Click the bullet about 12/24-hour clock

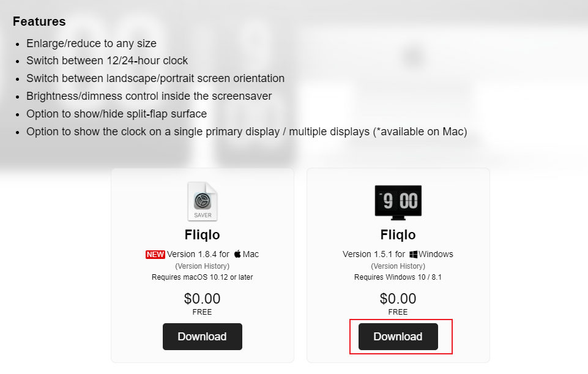click(x=107, y=61)
